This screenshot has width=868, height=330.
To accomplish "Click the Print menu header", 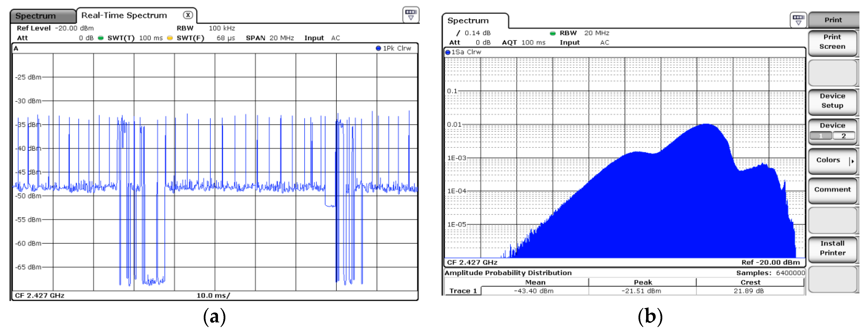I will click(x=833, y=20).
